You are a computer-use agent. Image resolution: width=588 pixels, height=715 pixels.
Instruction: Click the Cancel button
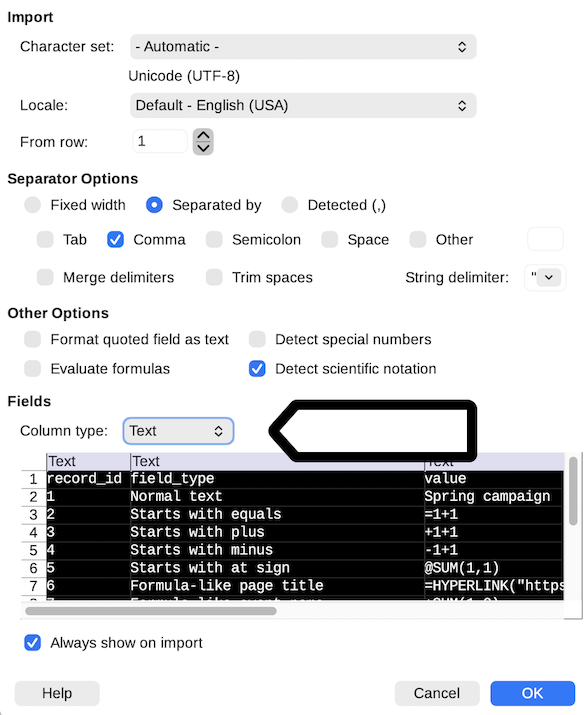click(x=437, y=694)
